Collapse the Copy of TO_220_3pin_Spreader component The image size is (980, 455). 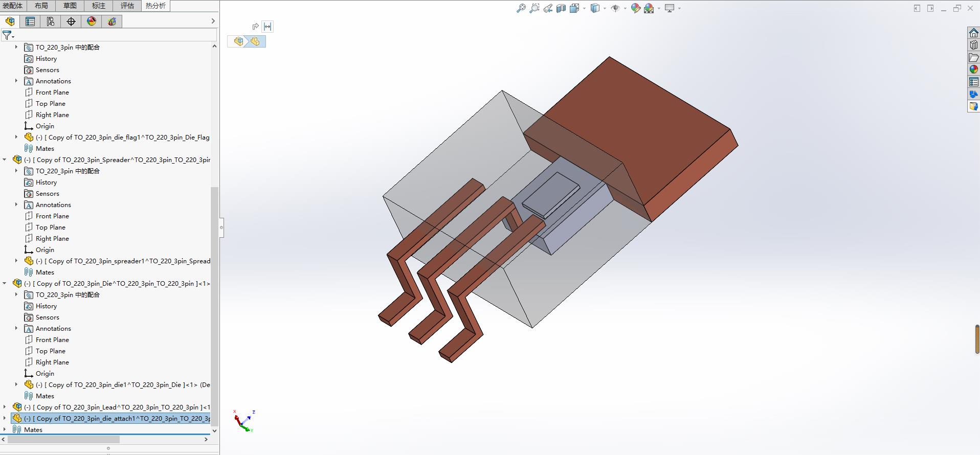pos(5,160)
